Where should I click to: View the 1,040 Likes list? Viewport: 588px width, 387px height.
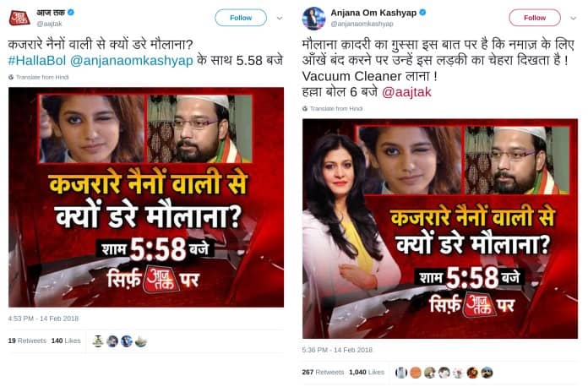tap(367, 373)
